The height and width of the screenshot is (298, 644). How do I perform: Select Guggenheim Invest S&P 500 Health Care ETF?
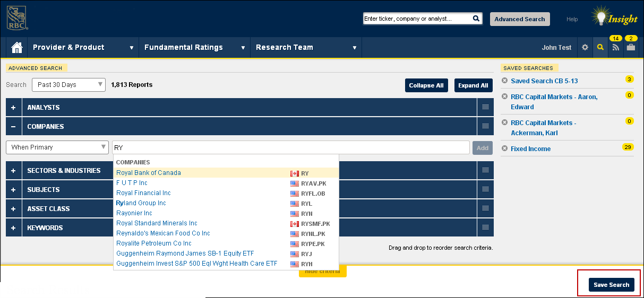[x=226, y=264]
